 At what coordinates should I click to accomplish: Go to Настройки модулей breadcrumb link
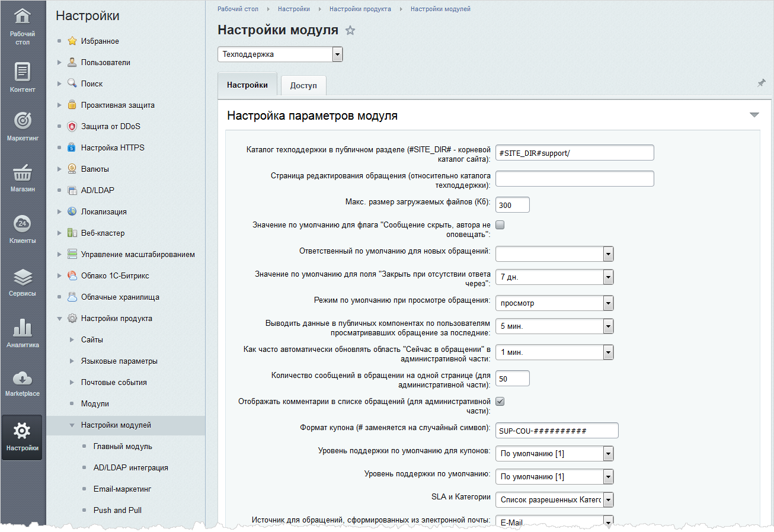pyautogui.click(x=440, y=9)
